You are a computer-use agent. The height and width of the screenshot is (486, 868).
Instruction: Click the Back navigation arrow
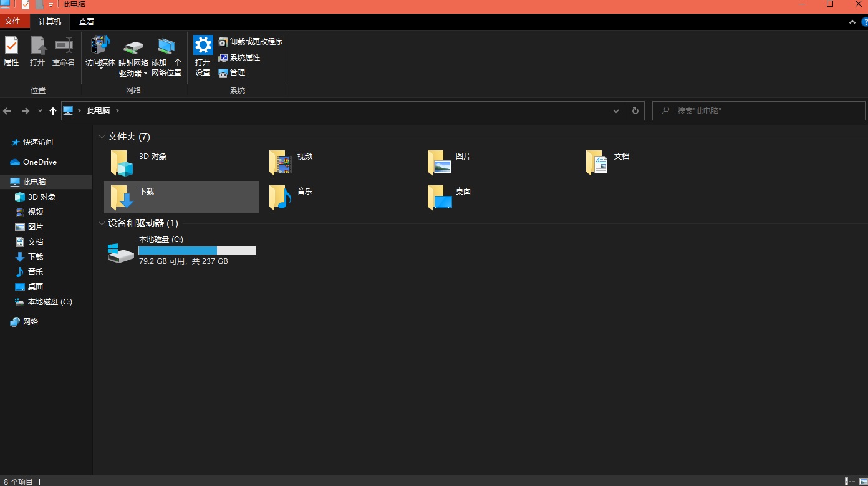pos(7,111)
